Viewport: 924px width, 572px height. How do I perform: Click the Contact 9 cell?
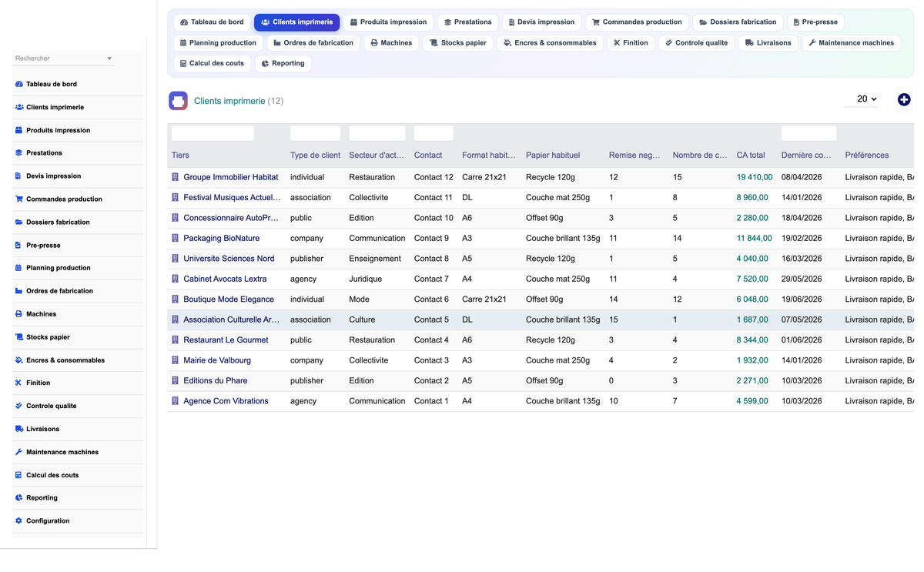[x=431, y=239]
